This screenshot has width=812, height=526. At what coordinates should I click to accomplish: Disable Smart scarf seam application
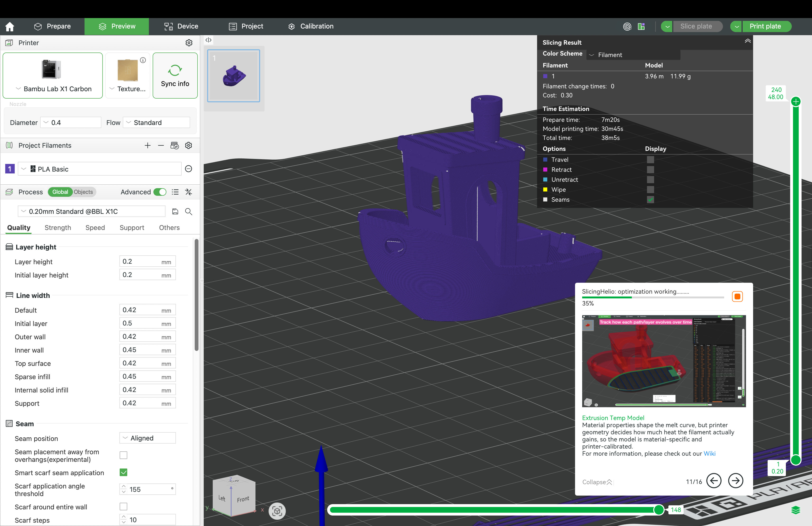pos(123,472)
